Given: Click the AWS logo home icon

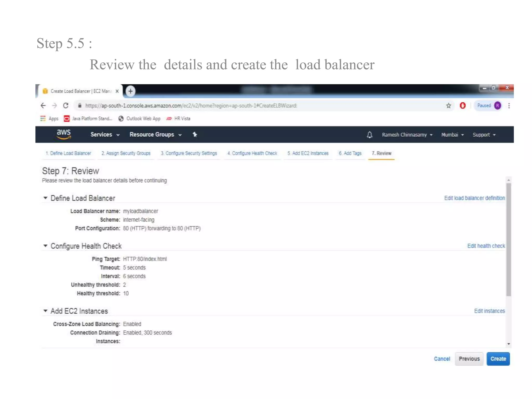Looking at the screenshot, I should pyautogui.click(x=64, y=134).
